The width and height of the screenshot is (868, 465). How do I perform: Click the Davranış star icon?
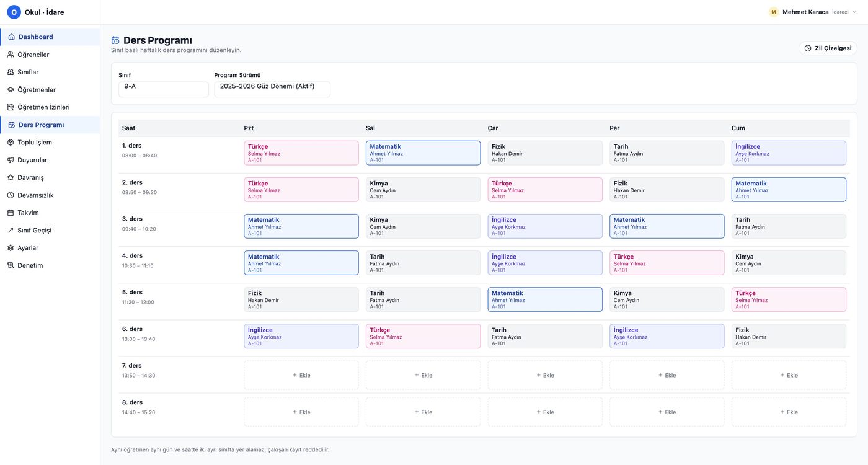[11, 177]
